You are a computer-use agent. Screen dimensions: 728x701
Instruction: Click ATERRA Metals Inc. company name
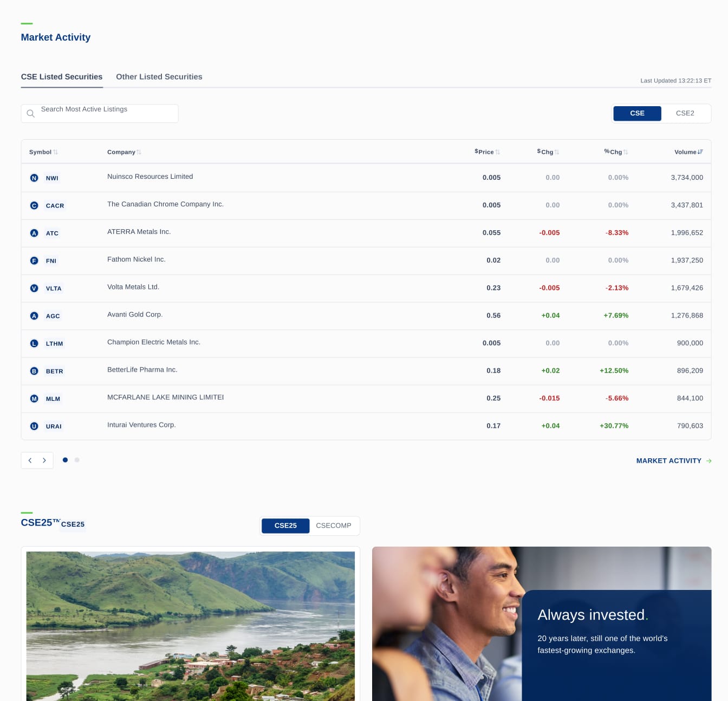point(139,232)
